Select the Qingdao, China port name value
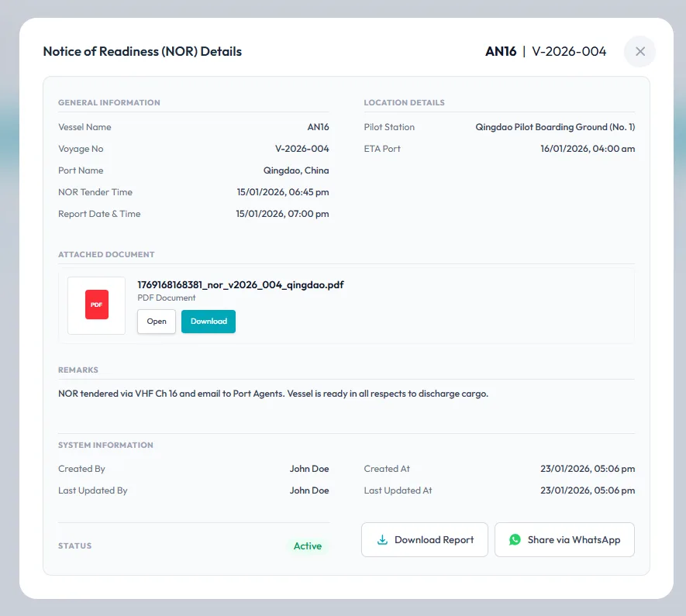Image resolution: width=686 pixels, height=616 pixels. tap(296, 170)
